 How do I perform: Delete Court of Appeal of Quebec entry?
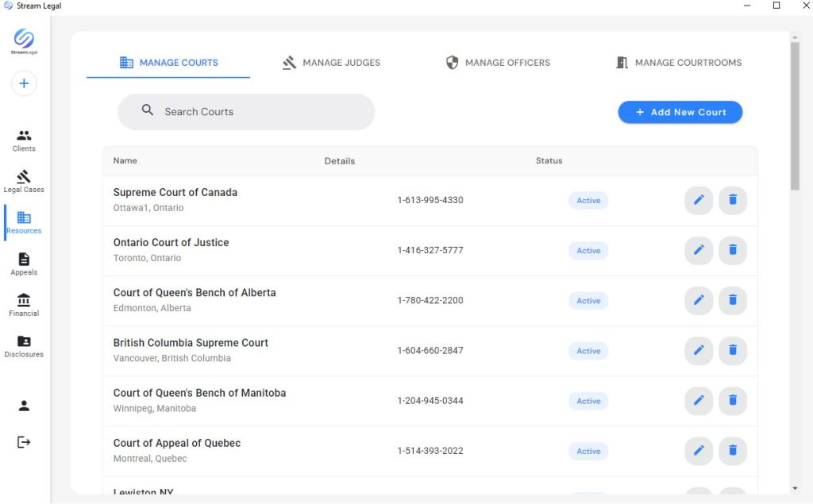coord(733,451)
